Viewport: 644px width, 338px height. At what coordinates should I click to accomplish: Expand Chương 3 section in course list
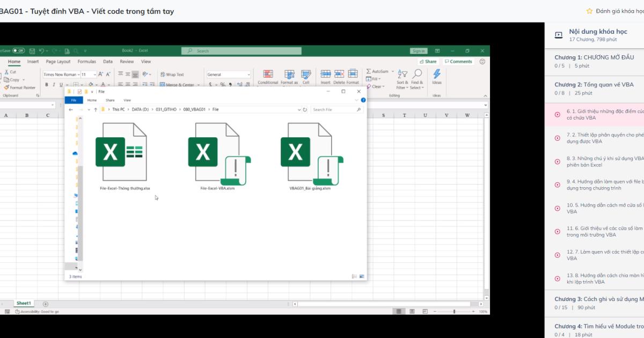[x=595, y=303]
